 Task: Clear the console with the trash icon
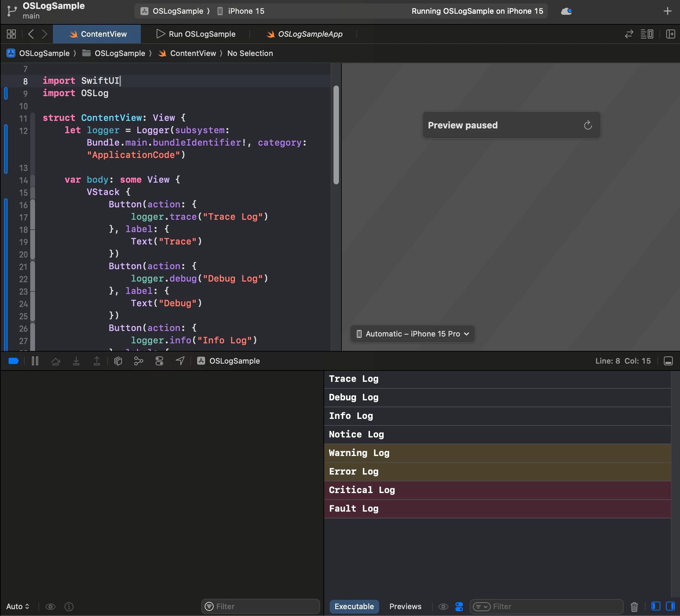(634, 607)
